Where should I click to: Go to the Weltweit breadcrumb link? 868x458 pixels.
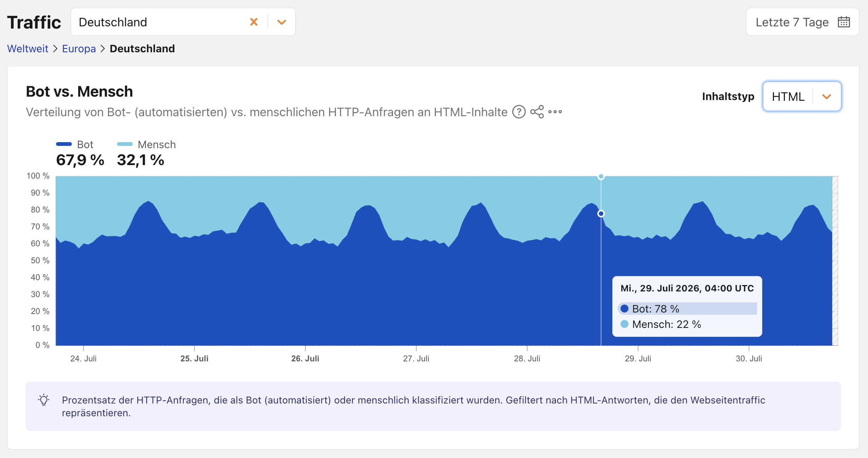[x=28, y=49]
